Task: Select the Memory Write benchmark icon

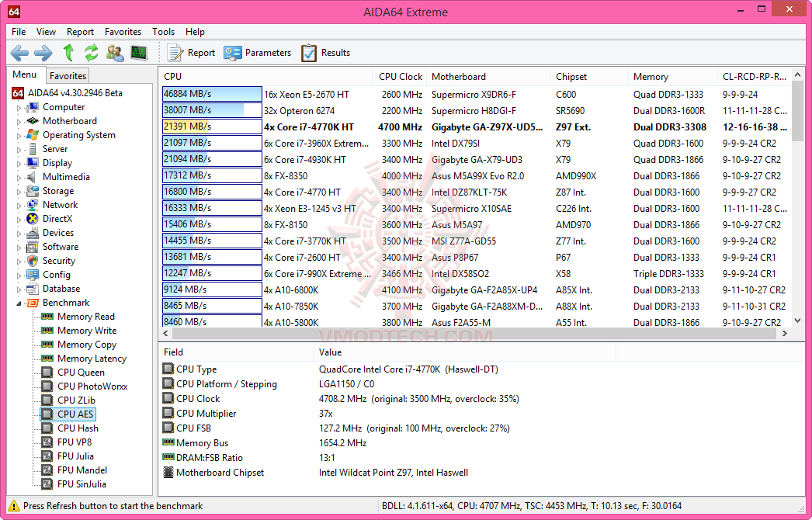Action: [x=47, y=331]
